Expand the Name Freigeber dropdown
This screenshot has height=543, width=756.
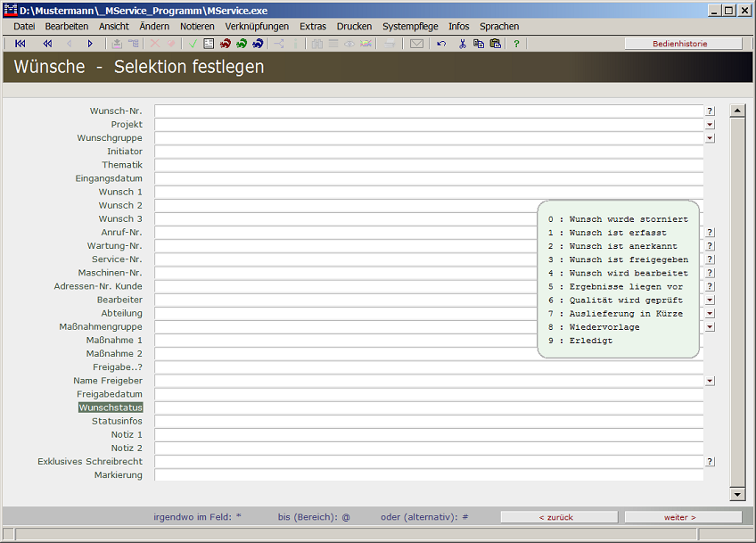(x=710, y=381)
